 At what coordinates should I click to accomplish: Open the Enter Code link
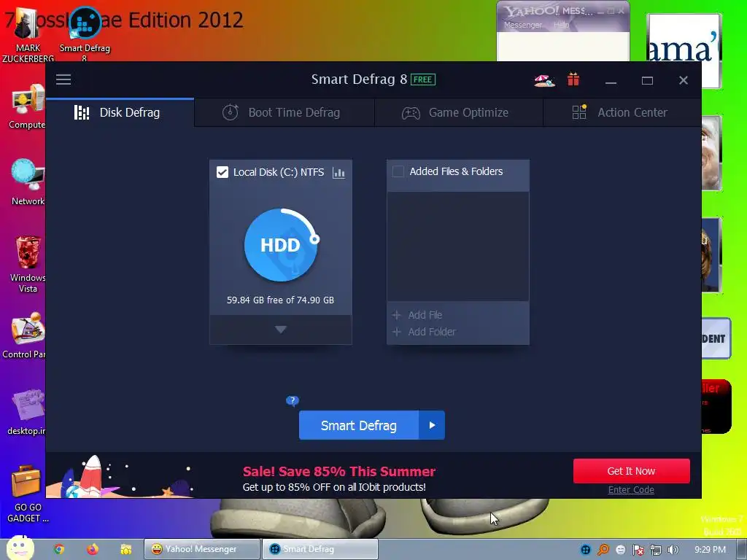pyautogui.click(x=631, y=489)
